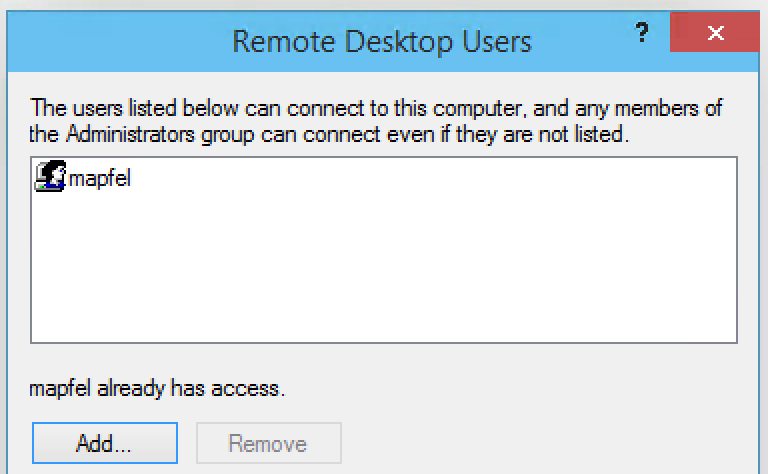The image size is (768, 474).
Task: Select the mapfel entry in user list
Action: coord(83,177)
